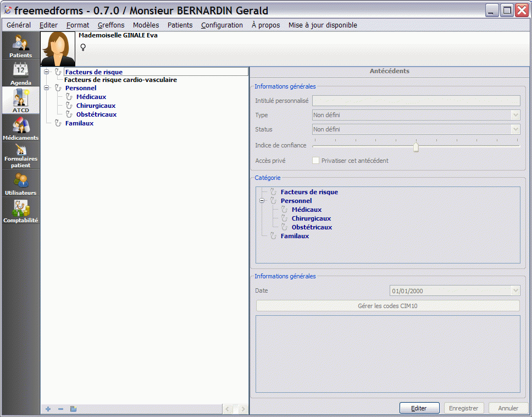Open the Date dropdown calendar
The height and width of the screenshot is (417, 532).
tap(516, 290)
